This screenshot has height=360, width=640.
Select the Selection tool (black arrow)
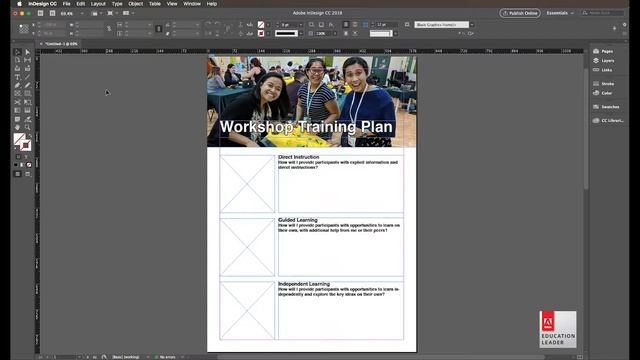click(x=18, y=52)
